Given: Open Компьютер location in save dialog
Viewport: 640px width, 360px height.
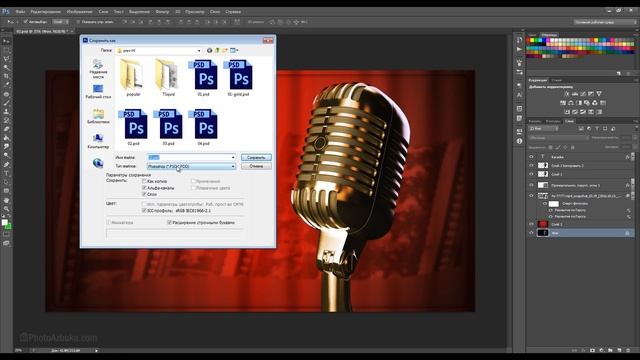Looking at the screenshot, I should [x=98, y=141].
